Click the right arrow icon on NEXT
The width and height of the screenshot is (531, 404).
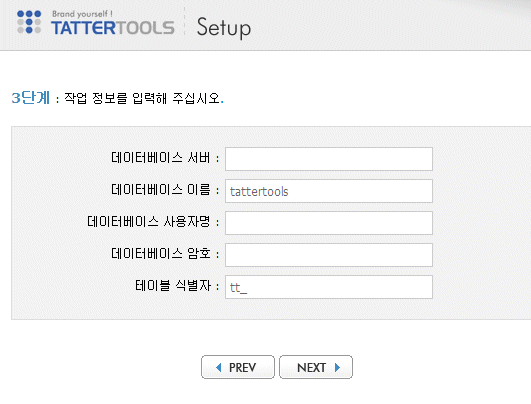point(337,367)
